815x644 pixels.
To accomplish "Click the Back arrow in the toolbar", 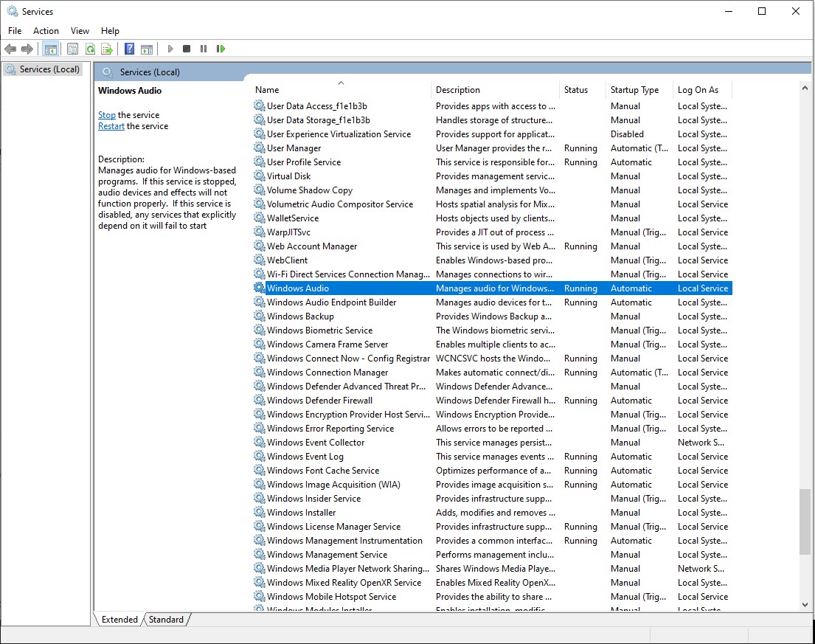I will 10,49.
